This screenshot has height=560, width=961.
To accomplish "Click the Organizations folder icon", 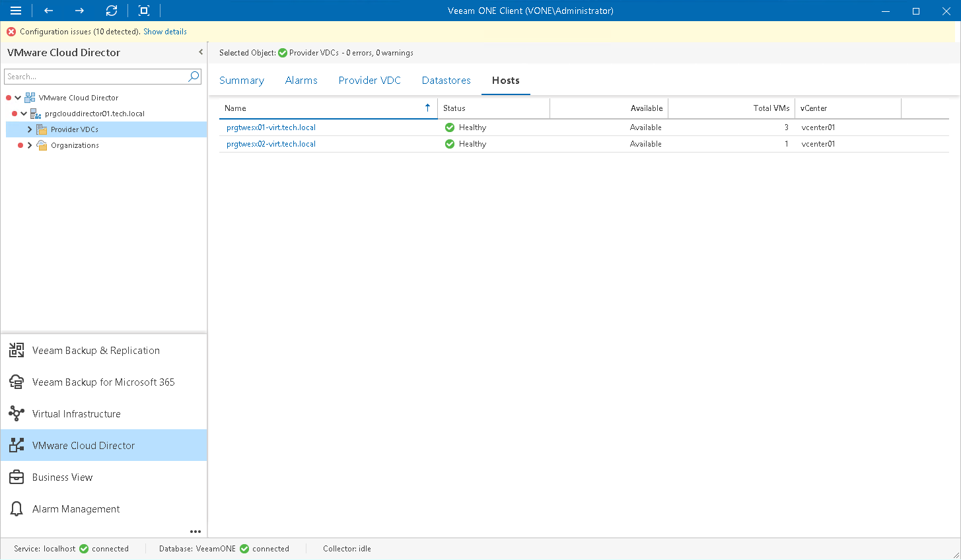I will 42,145.
